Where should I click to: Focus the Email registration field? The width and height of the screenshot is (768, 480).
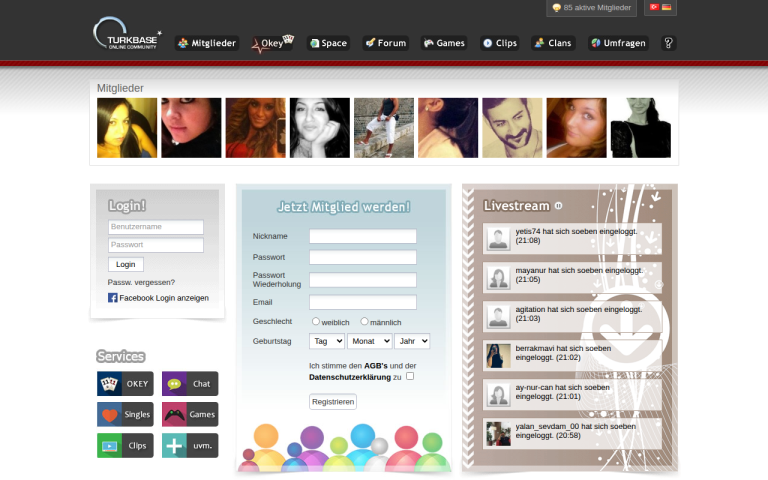[x=363, y=302]
